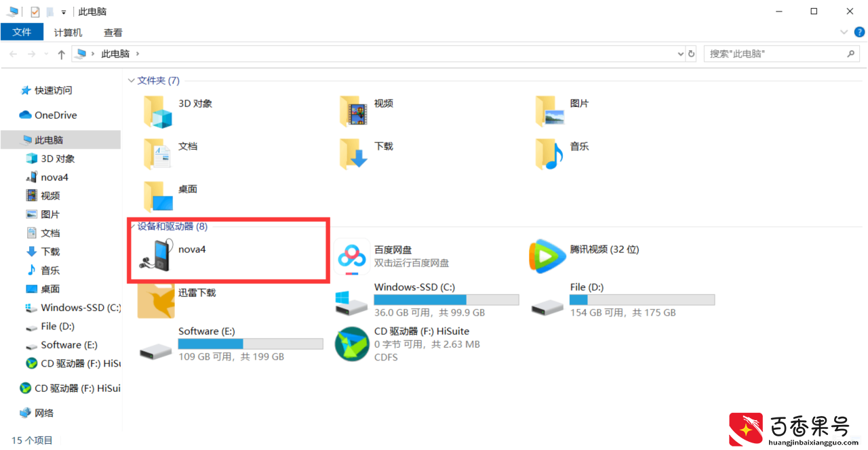Refresh the 此电脑 view
868x450 pixels.
click(x=692, y=54)
